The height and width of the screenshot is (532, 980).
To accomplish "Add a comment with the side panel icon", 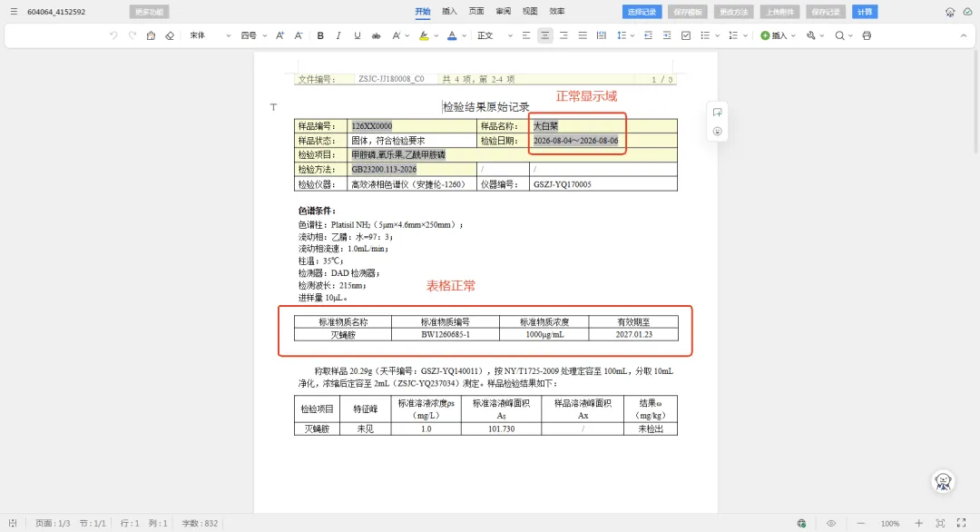I will point(718,113).
